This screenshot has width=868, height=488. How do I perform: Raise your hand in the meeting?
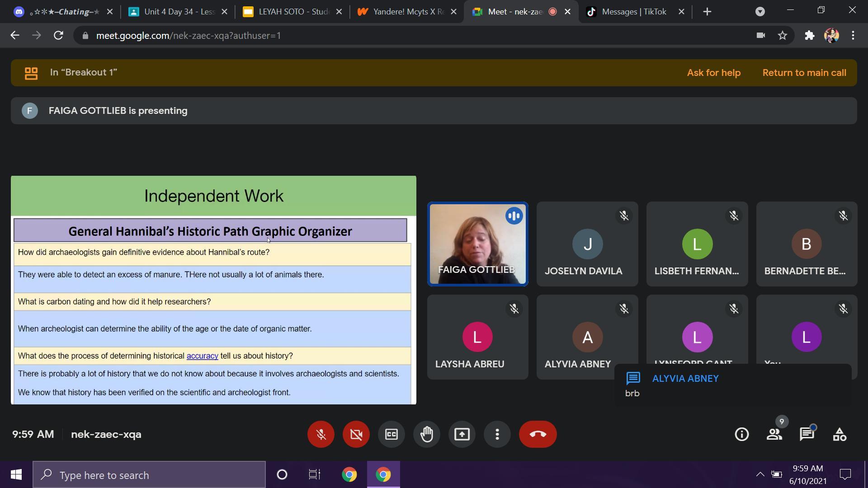[x=426, y=435]
